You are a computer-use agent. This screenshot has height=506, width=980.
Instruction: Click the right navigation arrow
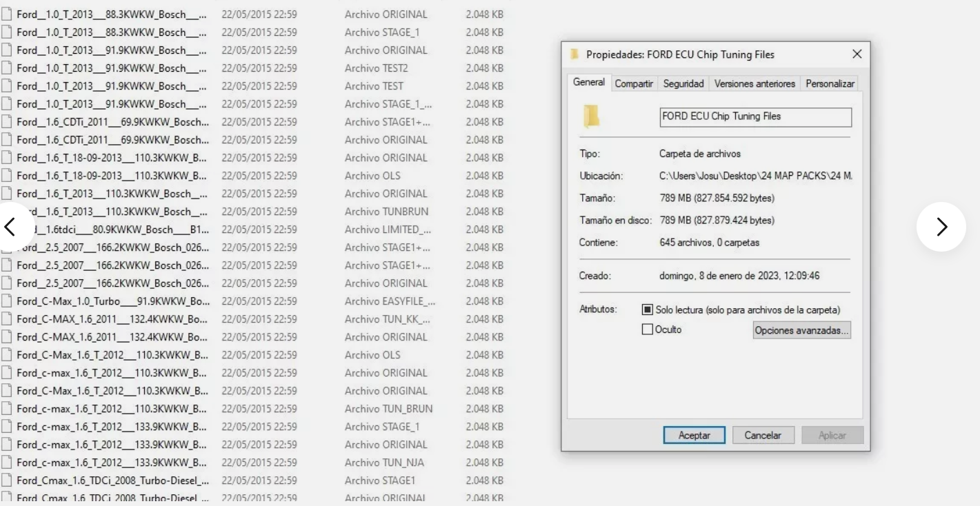point(941,226)
